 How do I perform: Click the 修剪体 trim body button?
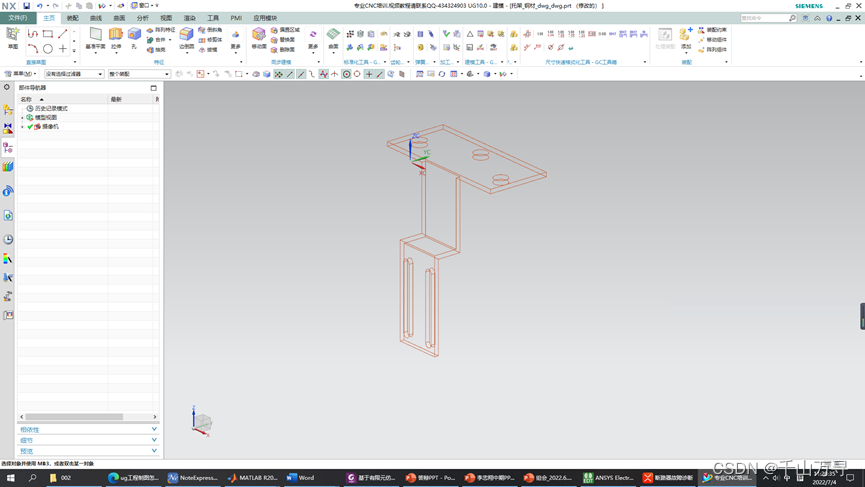210,40
